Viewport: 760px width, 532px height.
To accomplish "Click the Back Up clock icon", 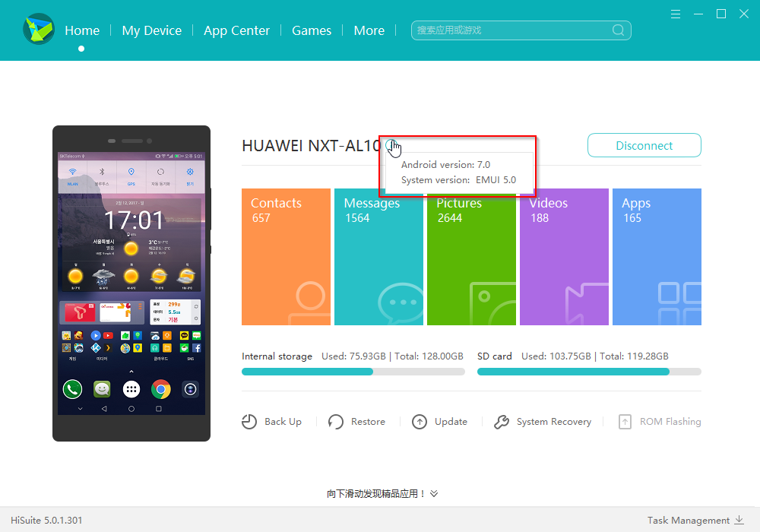I will click(x=249, y=422).
